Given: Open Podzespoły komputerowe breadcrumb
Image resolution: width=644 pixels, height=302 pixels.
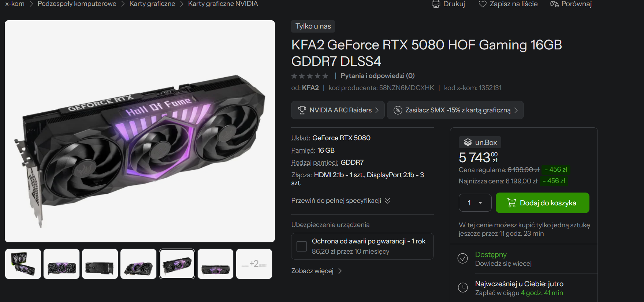Looking at the screenshot, I should [77, 4].
